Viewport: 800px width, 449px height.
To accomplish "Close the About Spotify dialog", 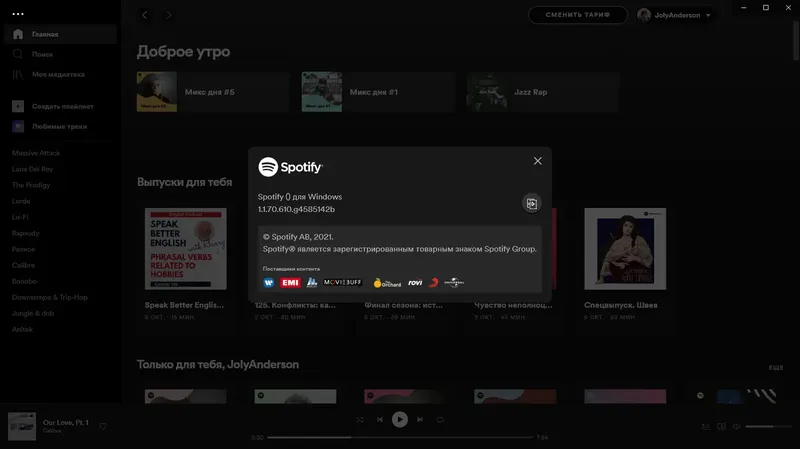I will 537,161.
